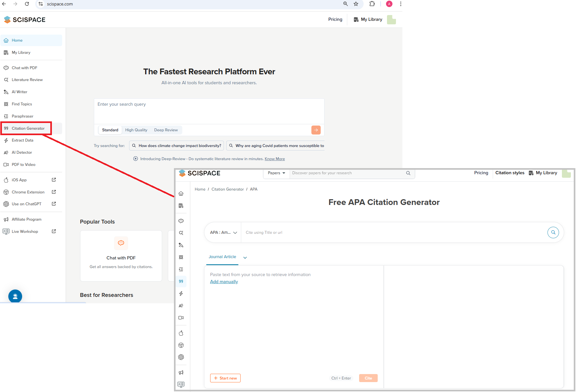Open AI Writer in sidebar

pos(31,92)
